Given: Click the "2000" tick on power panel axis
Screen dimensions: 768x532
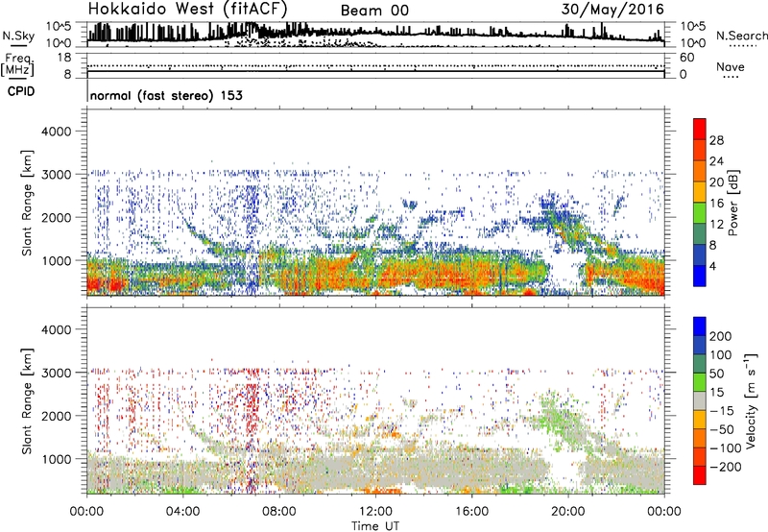Looking at the screenshot, I should tap(56, 217).
